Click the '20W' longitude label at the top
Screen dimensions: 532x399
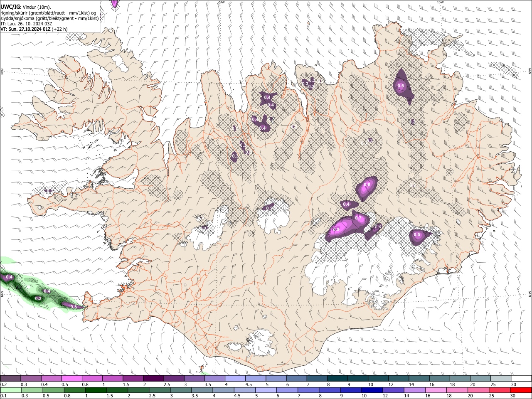click(221, 2)
